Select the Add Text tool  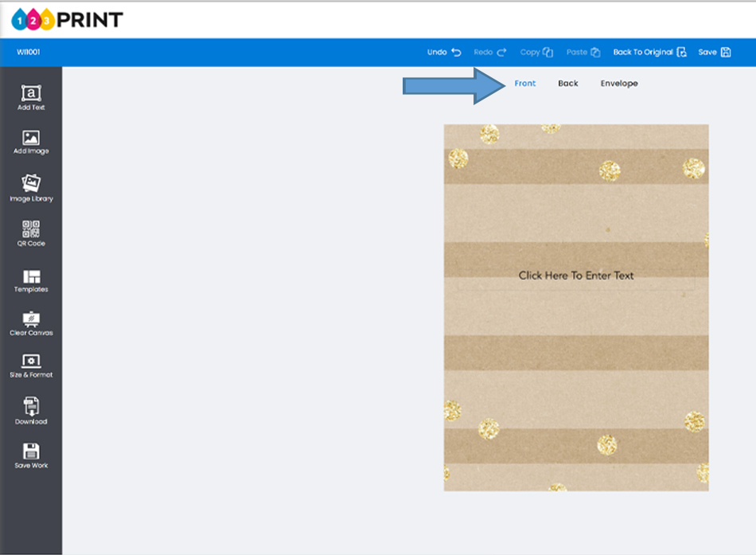click(31, 97)
